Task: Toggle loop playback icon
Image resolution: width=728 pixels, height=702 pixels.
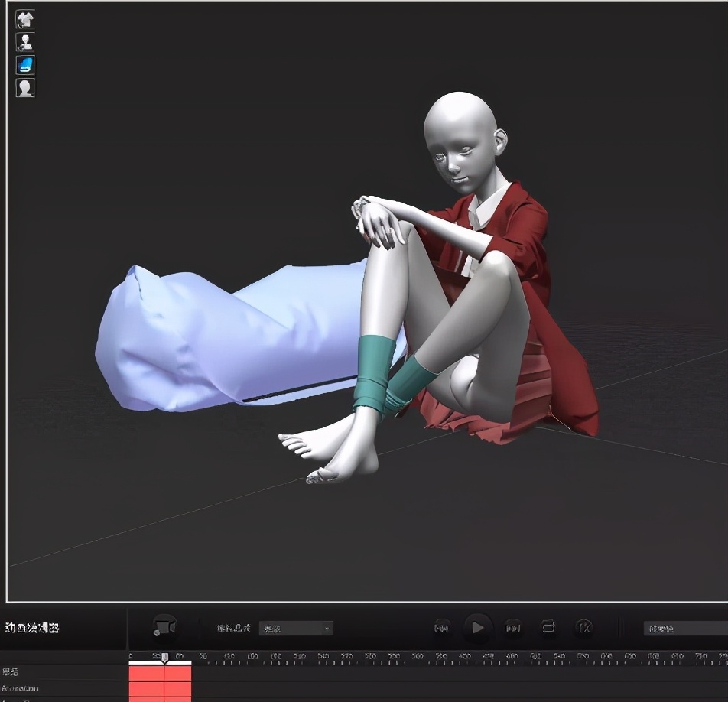Action: (548, 627)
